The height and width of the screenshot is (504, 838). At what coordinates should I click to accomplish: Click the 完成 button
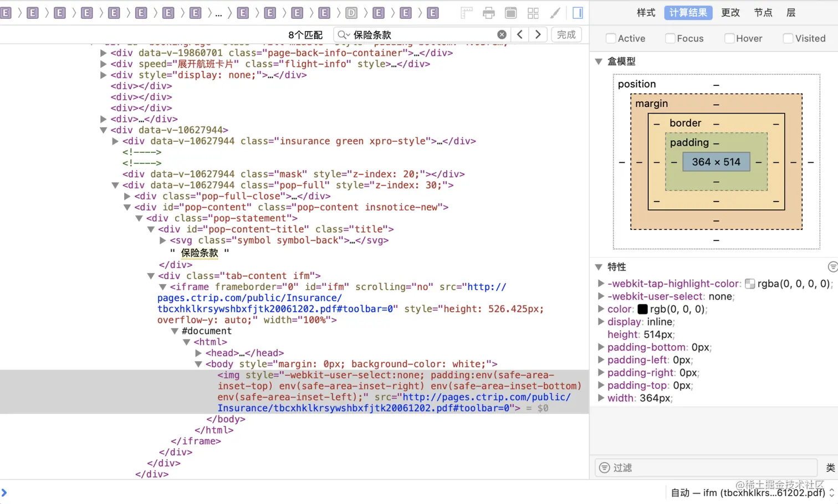[x=566, y=34]
